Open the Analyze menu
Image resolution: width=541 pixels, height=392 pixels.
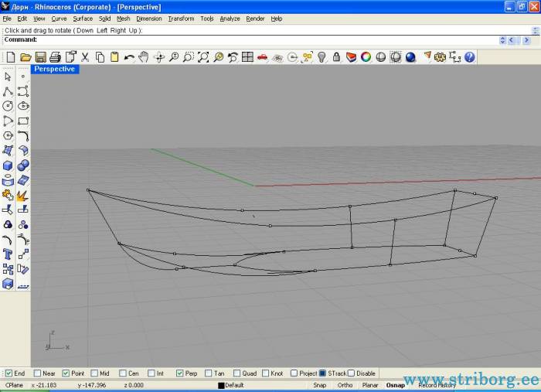tap(230, 18)
